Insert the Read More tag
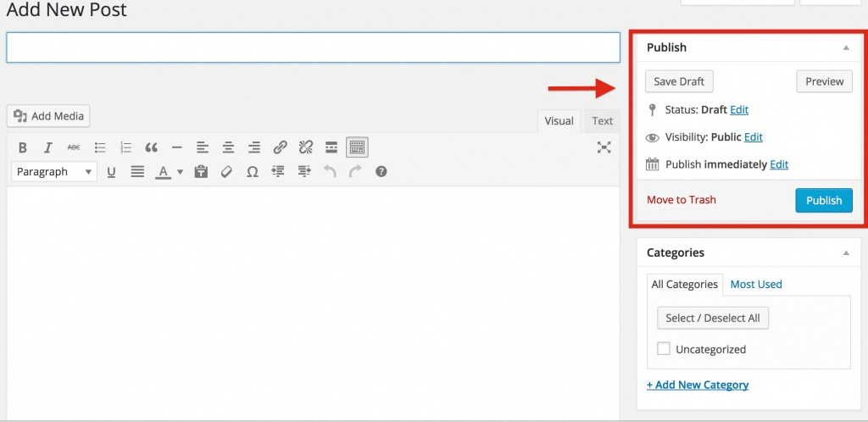The width and height of the screenshot is (868, 422). (331, 147)
